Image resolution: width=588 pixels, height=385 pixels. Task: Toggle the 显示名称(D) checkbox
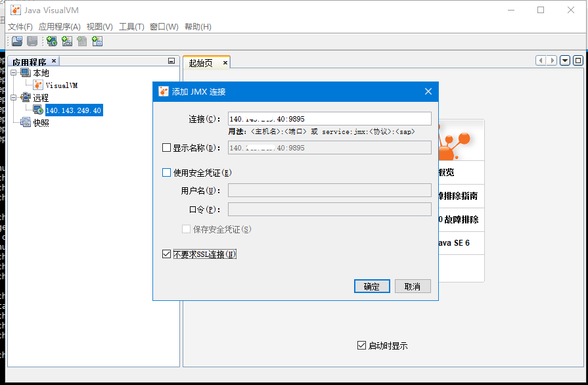(166, 148)
